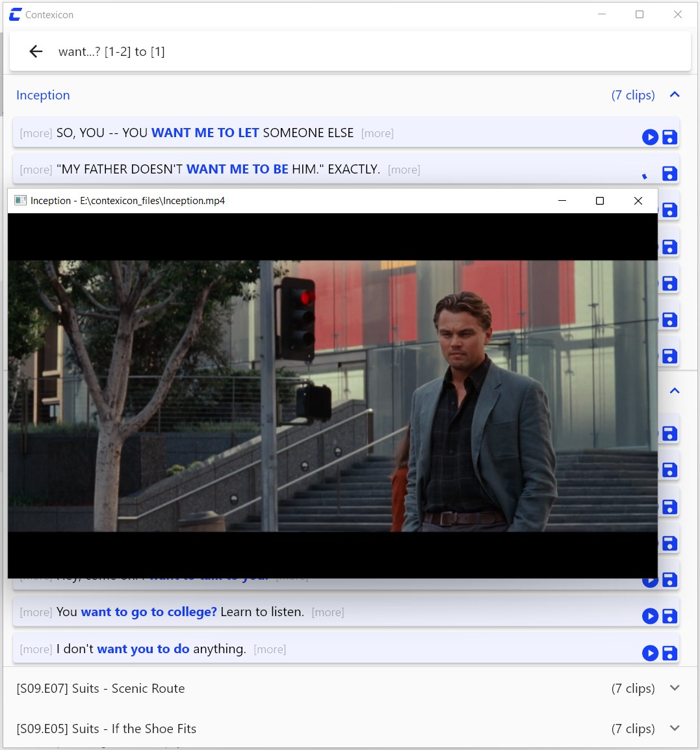Save the 'want to go to college?' clip
Image resolution: width=700 pixels, height=750 pixels.
click(x=669, y=616)
